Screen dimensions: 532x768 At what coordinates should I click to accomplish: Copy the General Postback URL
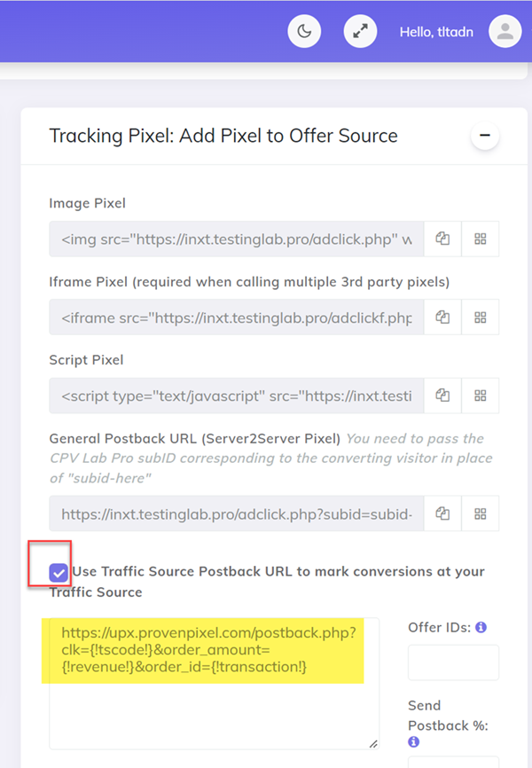[x=442, y=513]
